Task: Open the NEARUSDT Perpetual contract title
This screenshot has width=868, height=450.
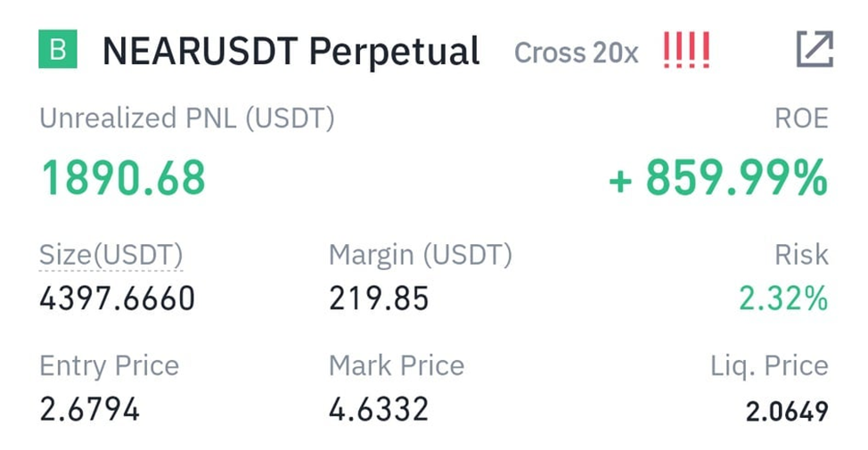Action: point(291,52)
